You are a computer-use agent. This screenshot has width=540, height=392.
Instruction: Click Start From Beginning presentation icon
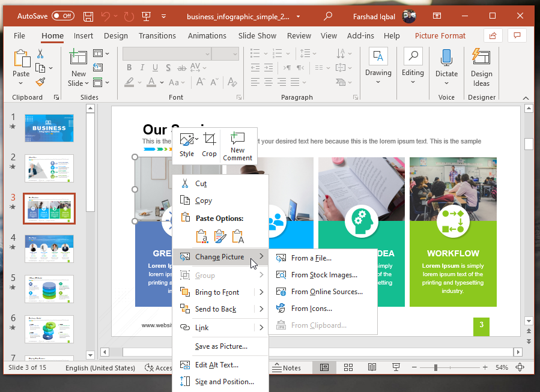point(146,16)
